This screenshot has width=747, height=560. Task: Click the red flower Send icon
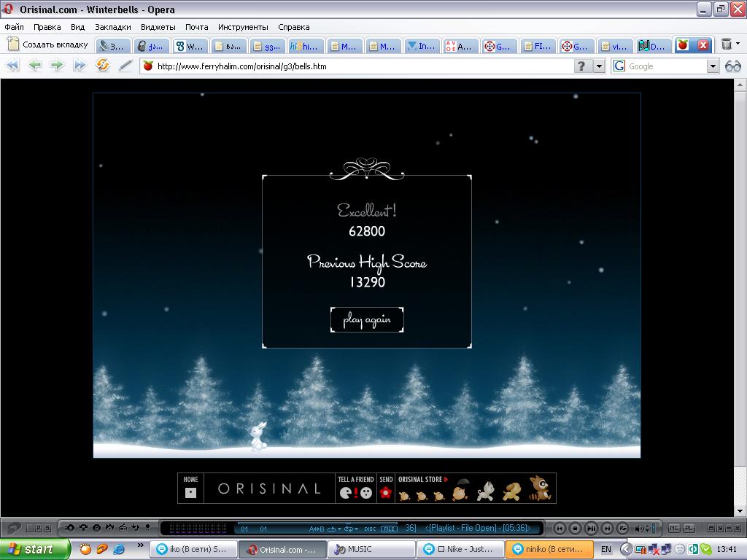coord(386,493)
